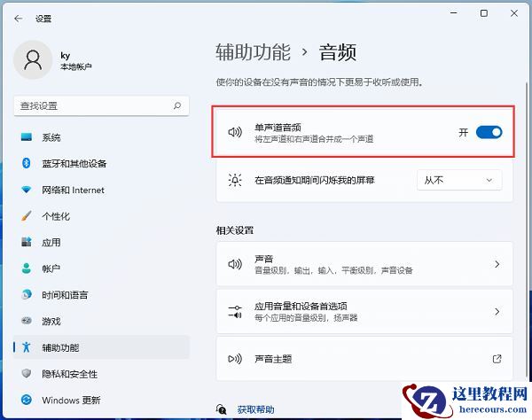Click the speaker icon in the 单声道音频 row

coord(235,132)
